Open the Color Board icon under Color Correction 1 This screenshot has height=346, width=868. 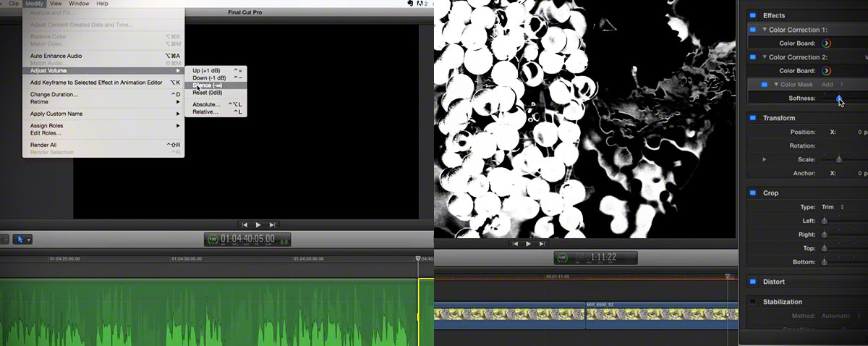(x=826, y=43)
